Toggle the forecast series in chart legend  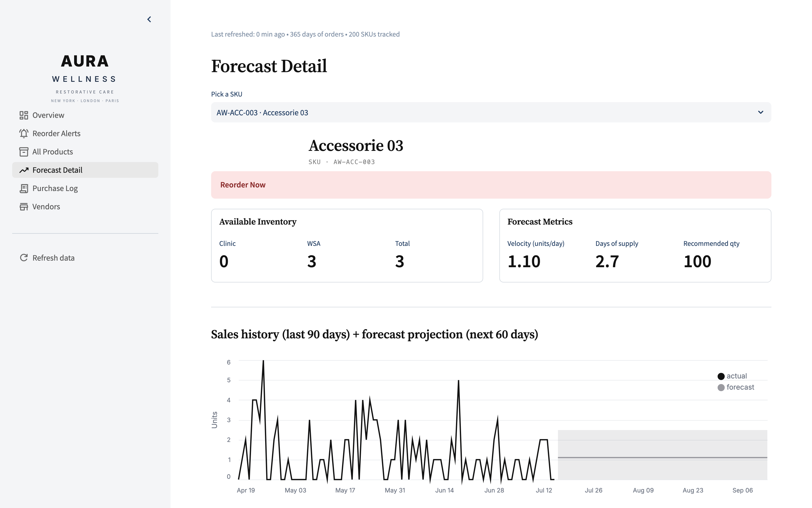pos(736,387)
